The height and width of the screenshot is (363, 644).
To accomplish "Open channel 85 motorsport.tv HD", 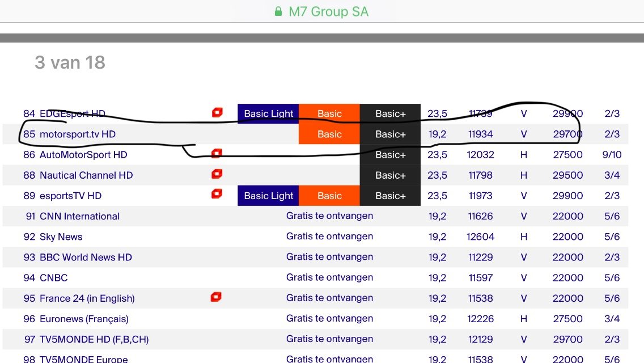I will (x=69, y=134).
